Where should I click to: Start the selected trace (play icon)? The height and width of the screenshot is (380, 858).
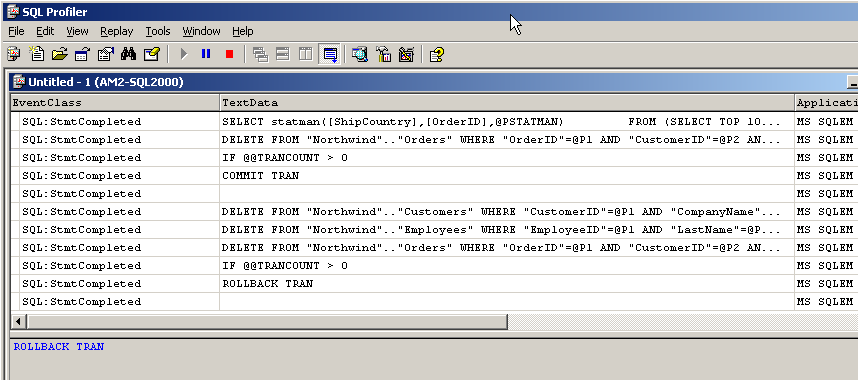tap(184, 54)
